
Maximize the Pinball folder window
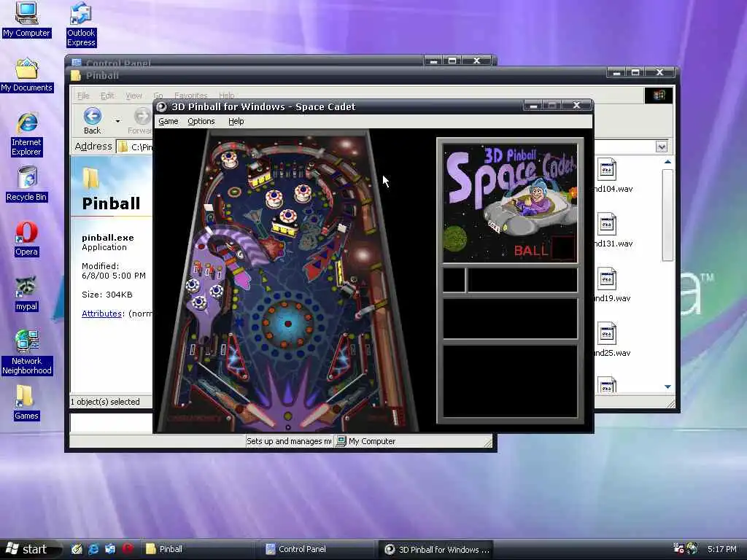click(x=635, y=72)
